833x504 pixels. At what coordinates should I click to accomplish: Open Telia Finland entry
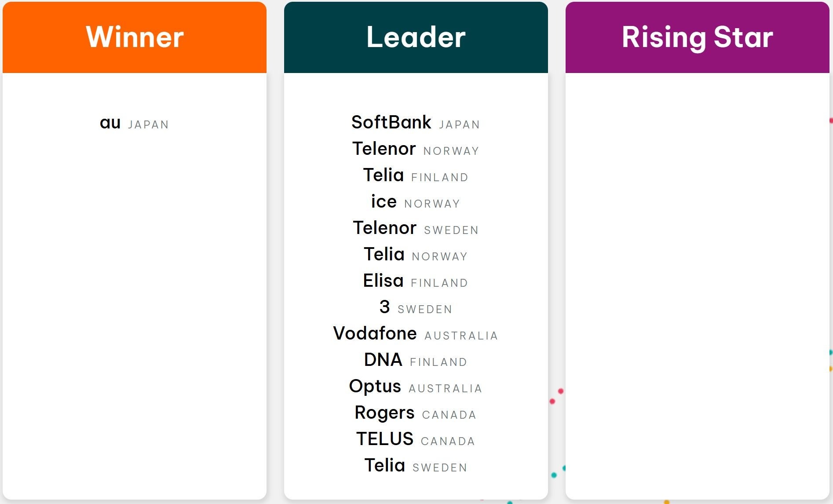(415, 175)
